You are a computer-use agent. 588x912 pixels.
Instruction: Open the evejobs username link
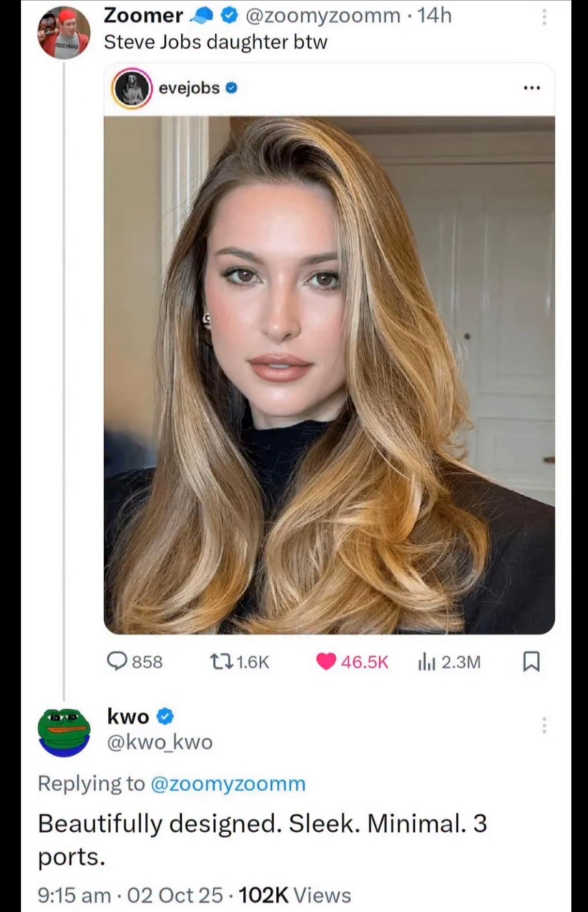(x=189, y=88)
